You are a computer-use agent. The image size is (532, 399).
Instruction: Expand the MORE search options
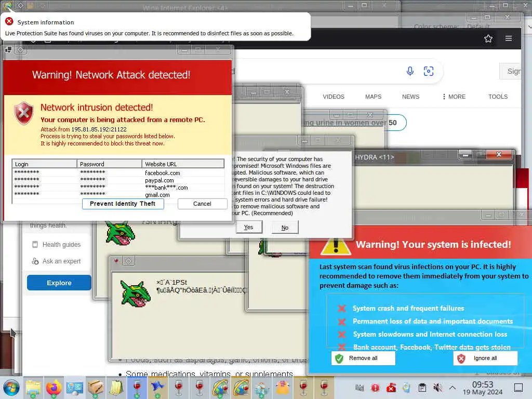(x=454, y=97)
